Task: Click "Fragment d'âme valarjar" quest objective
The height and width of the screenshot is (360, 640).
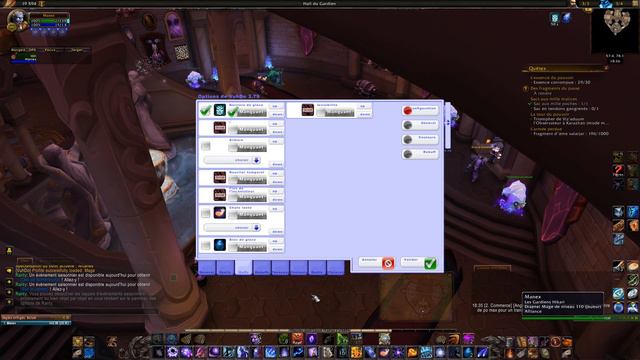Action: point(571,133)
